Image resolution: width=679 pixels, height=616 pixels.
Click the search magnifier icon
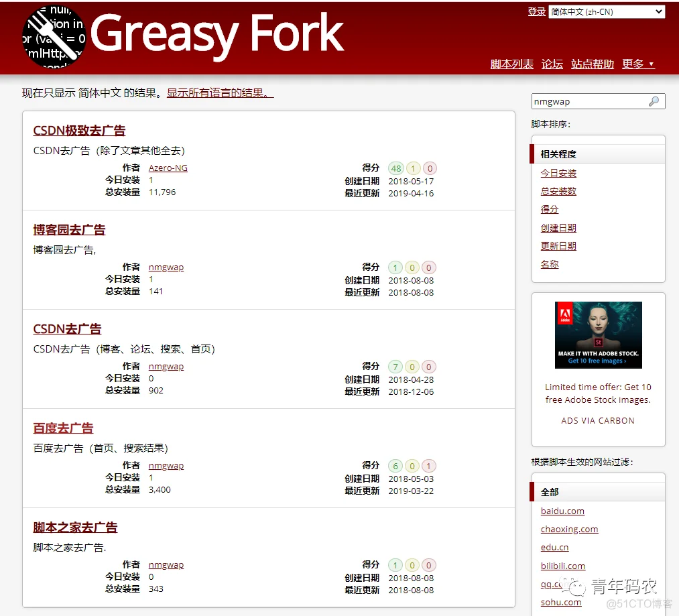654,101
